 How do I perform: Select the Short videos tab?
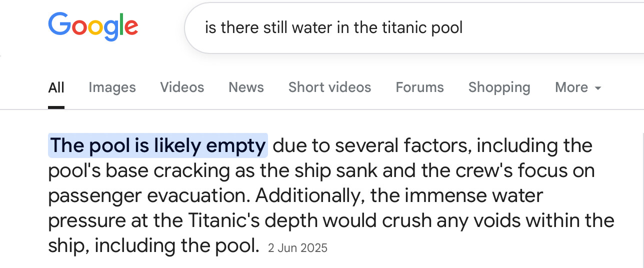(329, 87)
